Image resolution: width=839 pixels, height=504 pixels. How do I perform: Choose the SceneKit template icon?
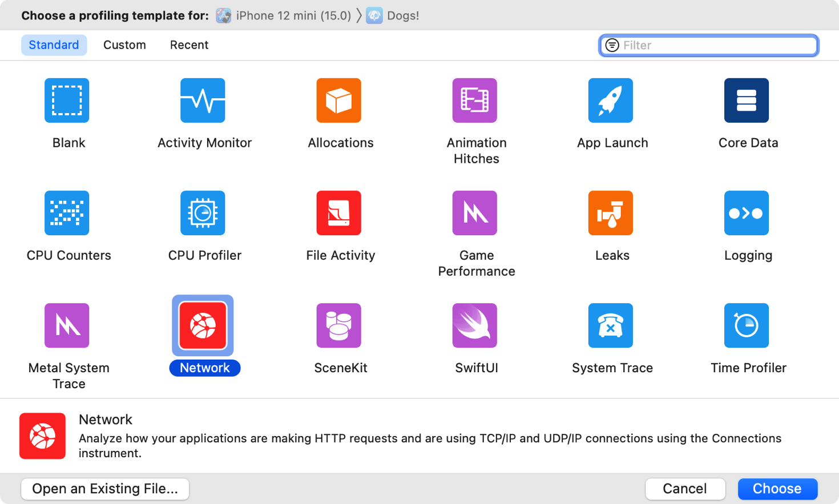[339, 325]
